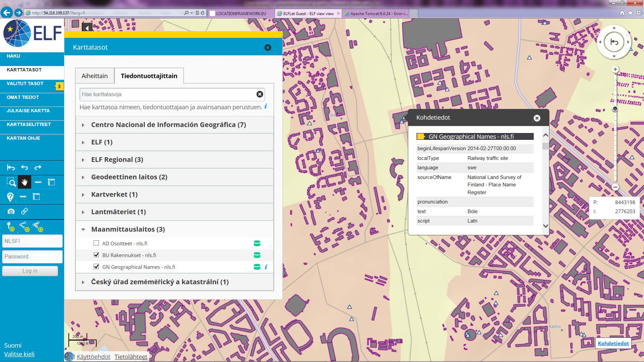This screenshot has width=644, height=362.
Task: Expand the Lantmäteriet (1) group
Action: point(174,212)
